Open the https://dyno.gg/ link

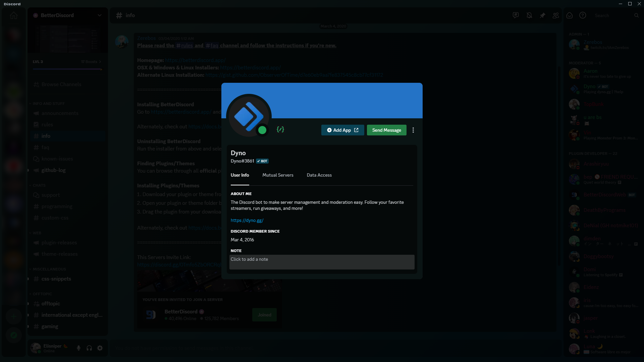247,220
